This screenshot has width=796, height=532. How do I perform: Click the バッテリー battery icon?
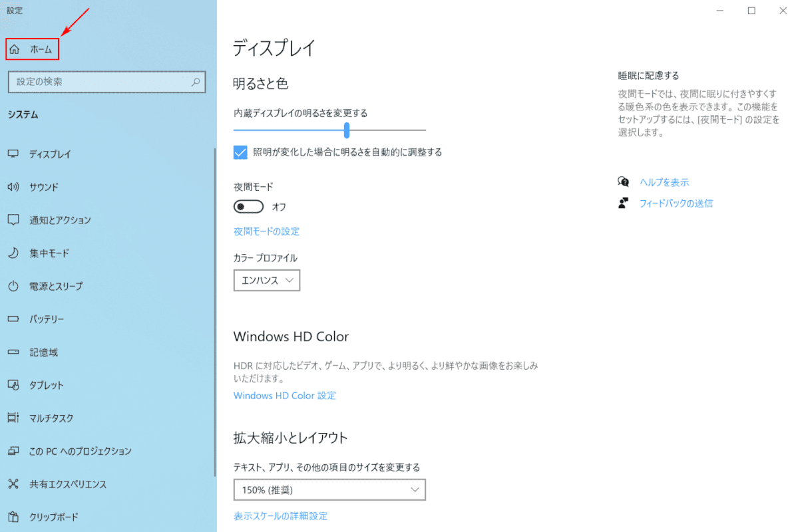14,319
